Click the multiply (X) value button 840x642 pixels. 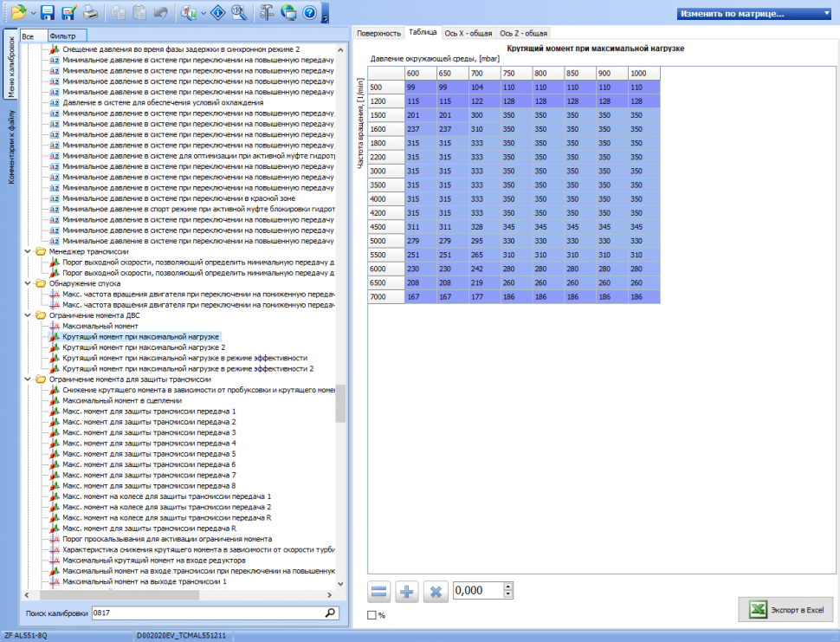[x=436, y=592]
